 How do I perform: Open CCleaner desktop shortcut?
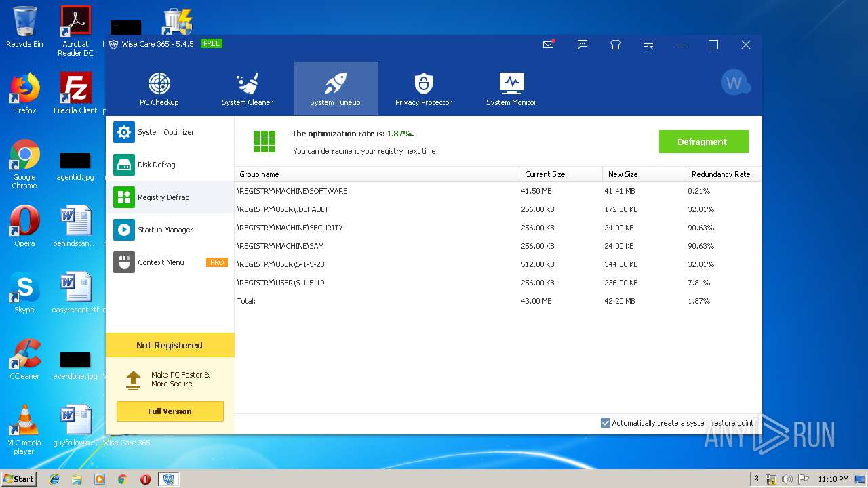click(x=24, y=359)
